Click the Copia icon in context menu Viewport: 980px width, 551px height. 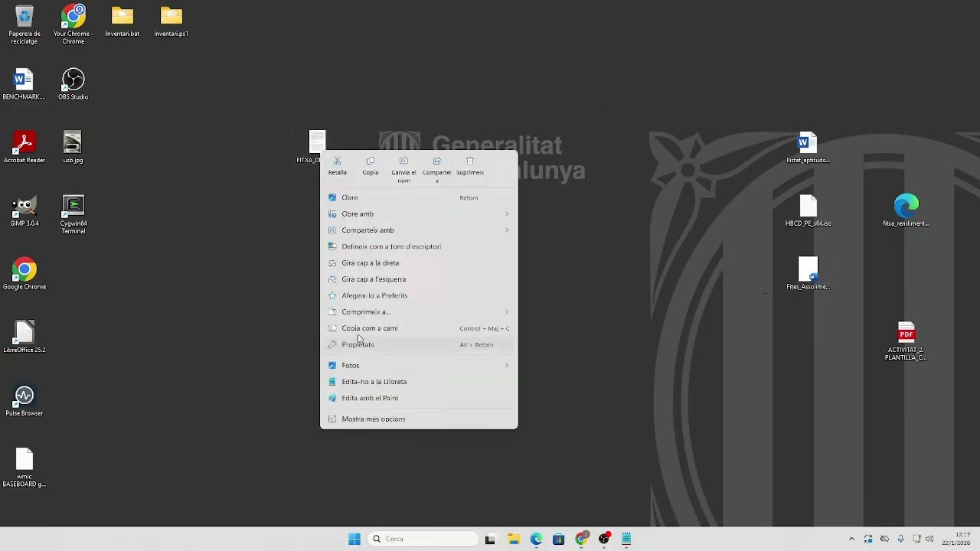point(371,161)
